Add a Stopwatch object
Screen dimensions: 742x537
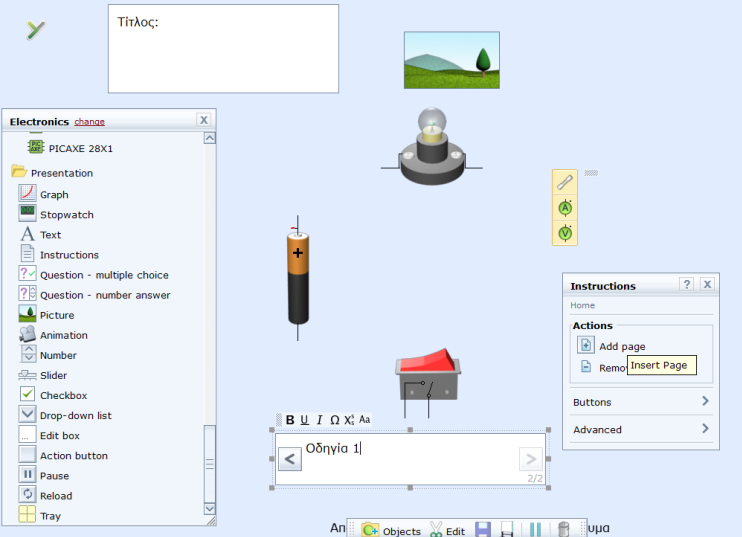tap(56, 214)
